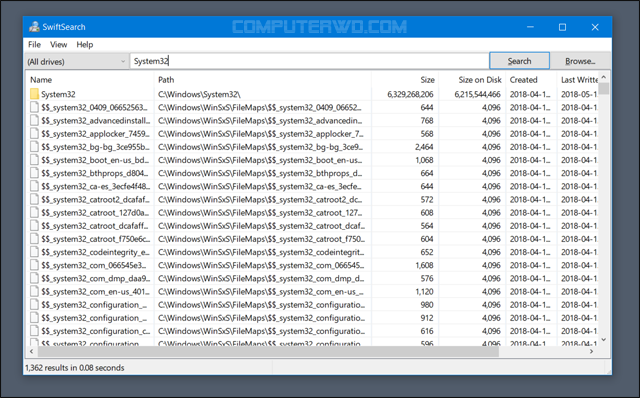Click the System32 folder icon
Viewport: 640px width, 398px height.
(34, 94)
